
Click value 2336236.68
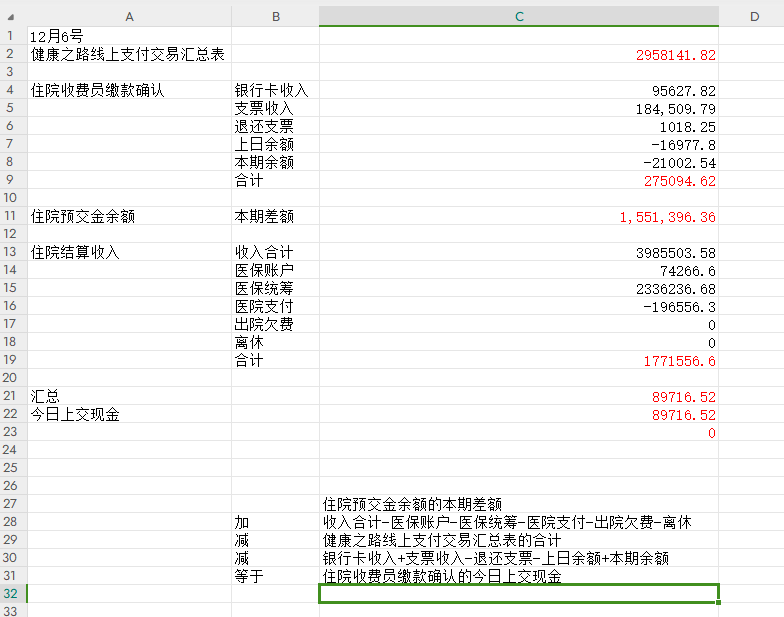point(676,288)
